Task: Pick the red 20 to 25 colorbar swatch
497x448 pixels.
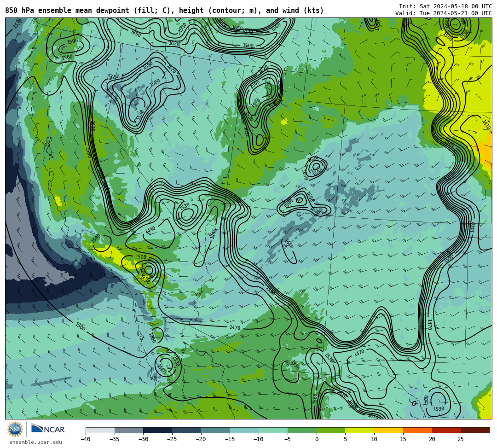Action: tap(446, 430)
